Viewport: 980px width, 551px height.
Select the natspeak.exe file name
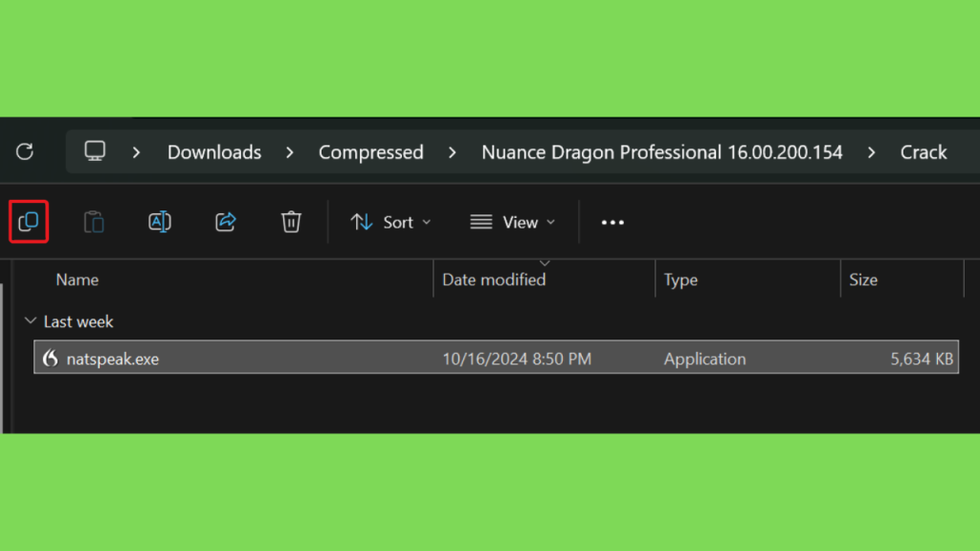pos(113,360)
